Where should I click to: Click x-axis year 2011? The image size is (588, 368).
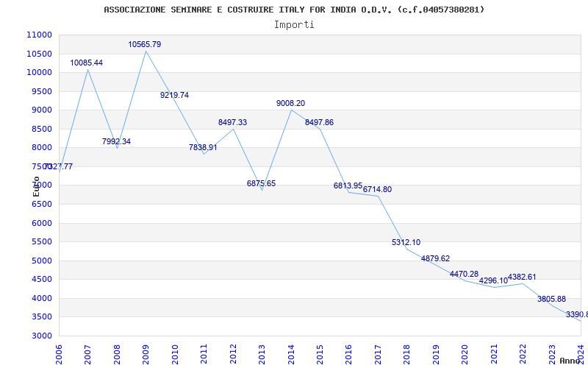204,354
